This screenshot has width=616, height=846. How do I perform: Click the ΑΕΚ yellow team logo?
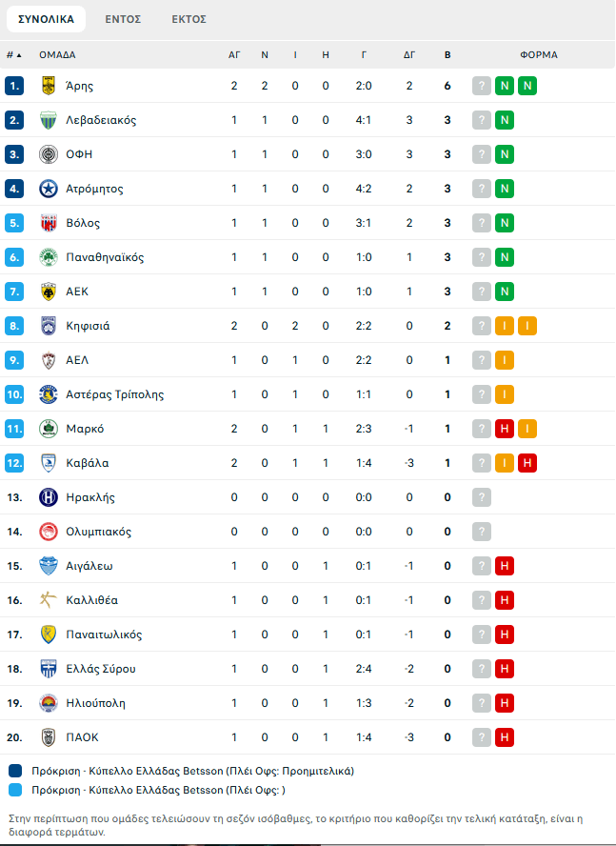click(x=49, y=292)
